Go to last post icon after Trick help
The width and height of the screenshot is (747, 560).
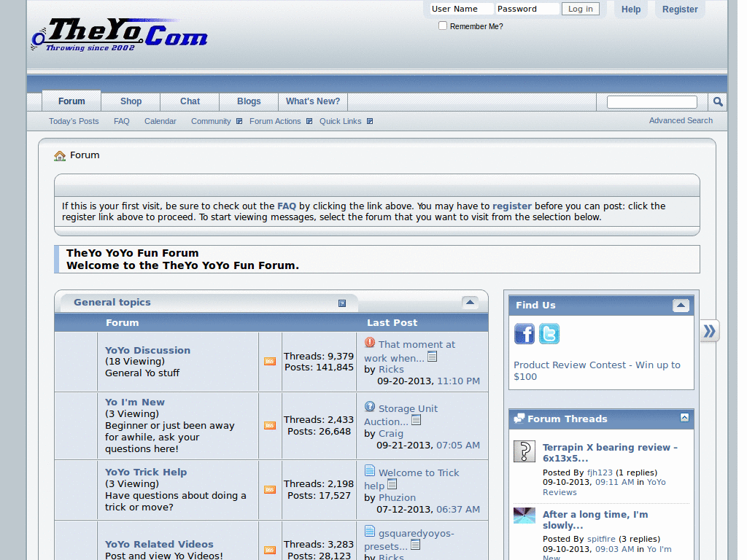(x=392, y=484)
